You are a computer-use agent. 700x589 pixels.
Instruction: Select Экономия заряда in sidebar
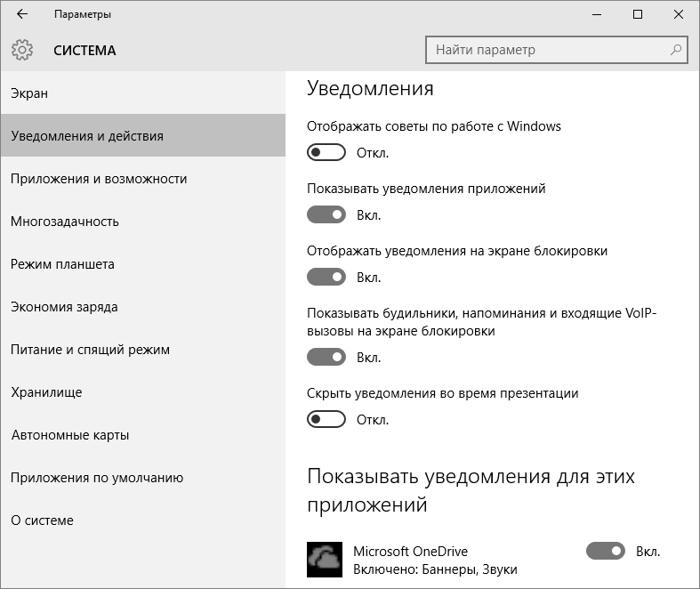point(64,307)
